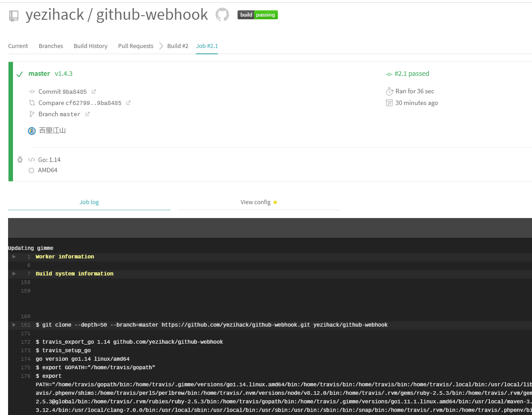This screenshot has width=532, height=415.
Task: Switch to the Branches tab
Action: (51, 46)
